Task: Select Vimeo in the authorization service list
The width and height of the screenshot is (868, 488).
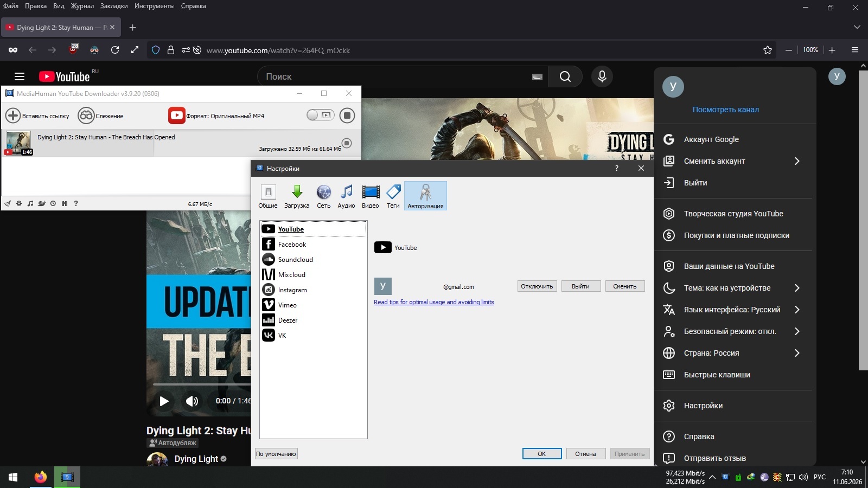Action: coord(314,305)
